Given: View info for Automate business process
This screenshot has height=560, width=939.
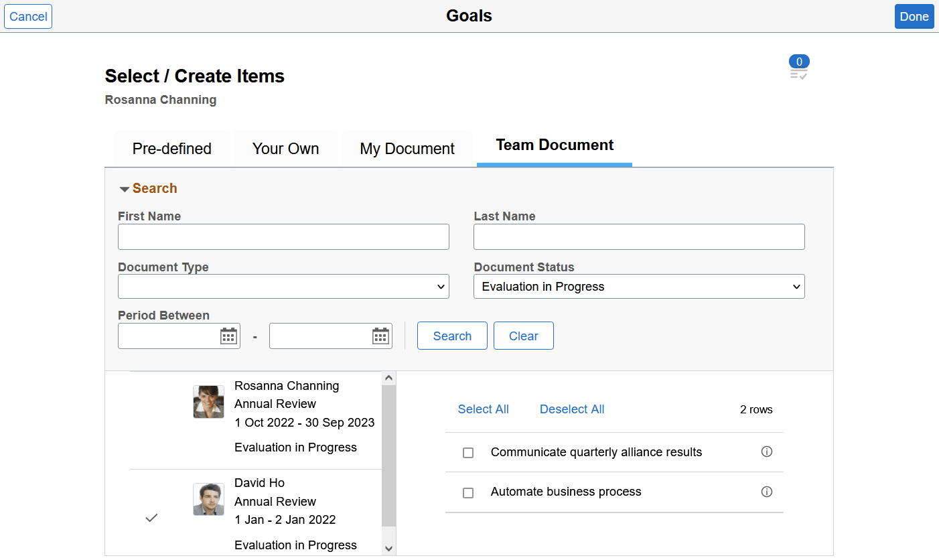Looking at the screenshot, I should [767, 492].
